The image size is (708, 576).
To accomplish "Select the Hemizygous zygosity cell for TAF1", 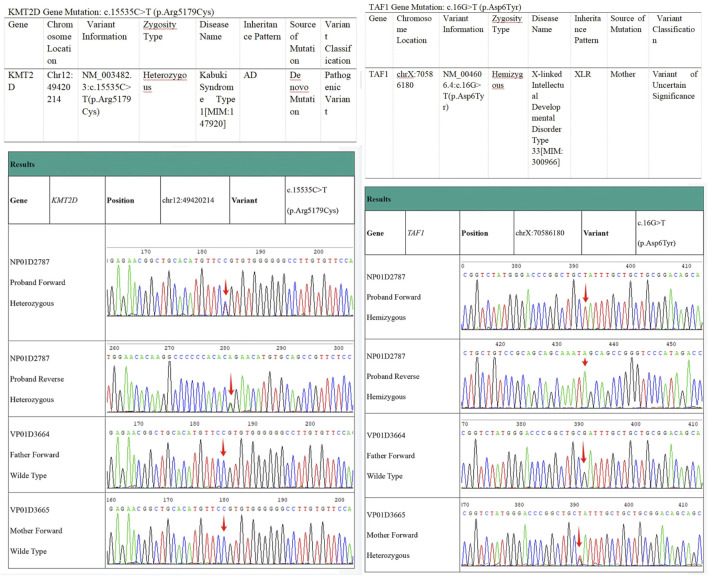I will point(508,122).
